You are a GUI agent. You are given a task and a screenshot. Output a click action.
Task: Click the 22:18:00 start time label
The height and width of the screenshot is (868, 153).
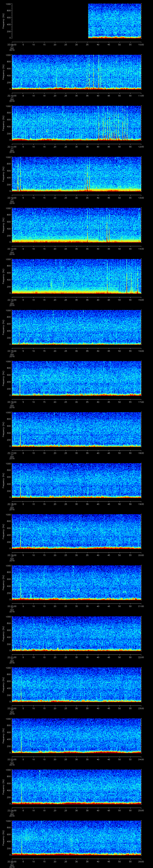click(12, 504)
